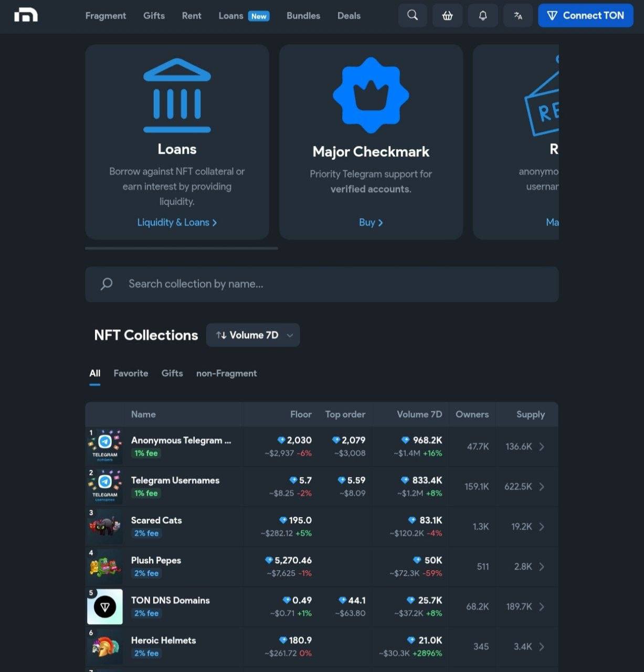Open the Bundles nav item

[303, 16]
